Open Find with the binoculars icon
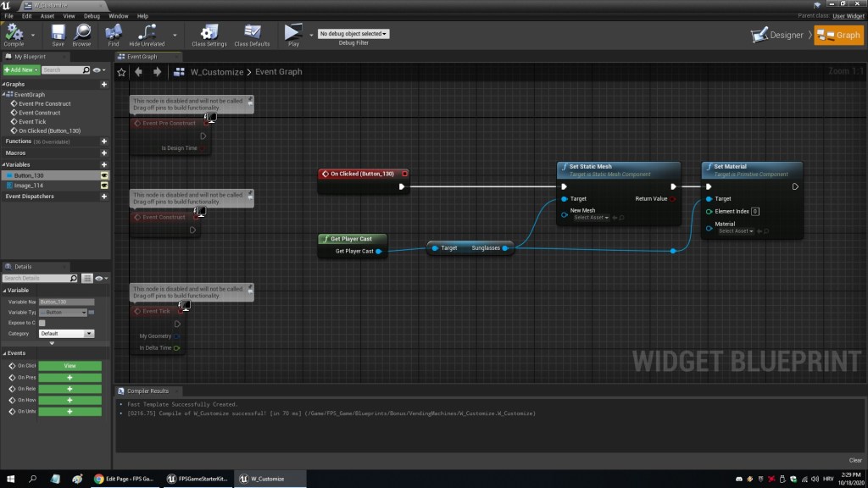 pyautogui.click(x=114, y=33)
